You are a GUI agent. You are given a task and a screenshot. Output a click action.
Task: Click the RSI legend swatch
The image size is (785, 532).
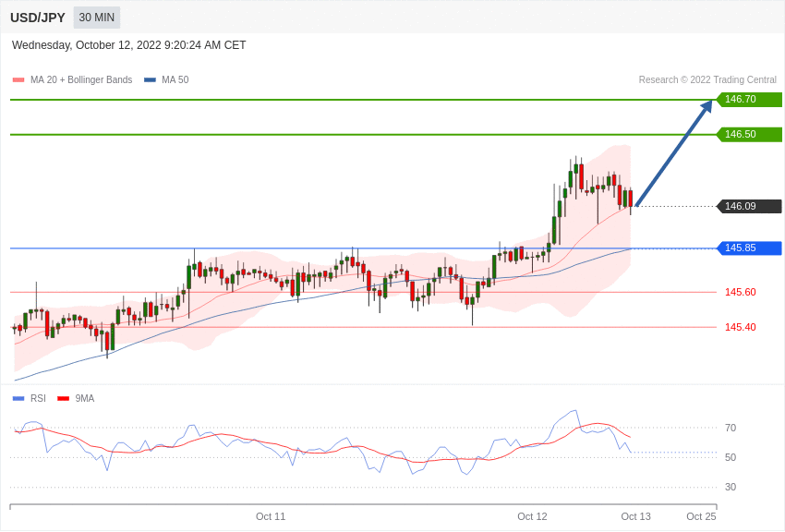coord(18,398)
